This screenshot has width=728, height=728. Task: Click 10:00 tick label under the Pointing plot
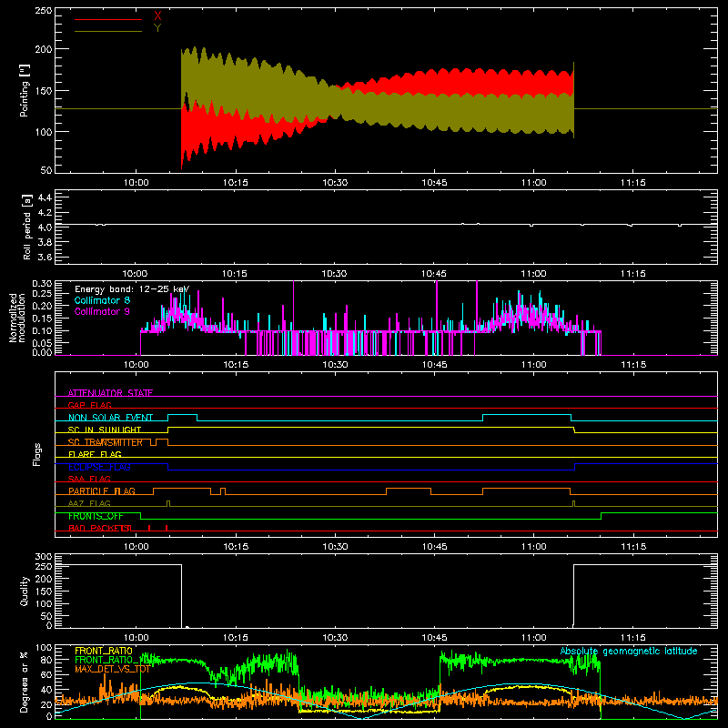(136, 183)
